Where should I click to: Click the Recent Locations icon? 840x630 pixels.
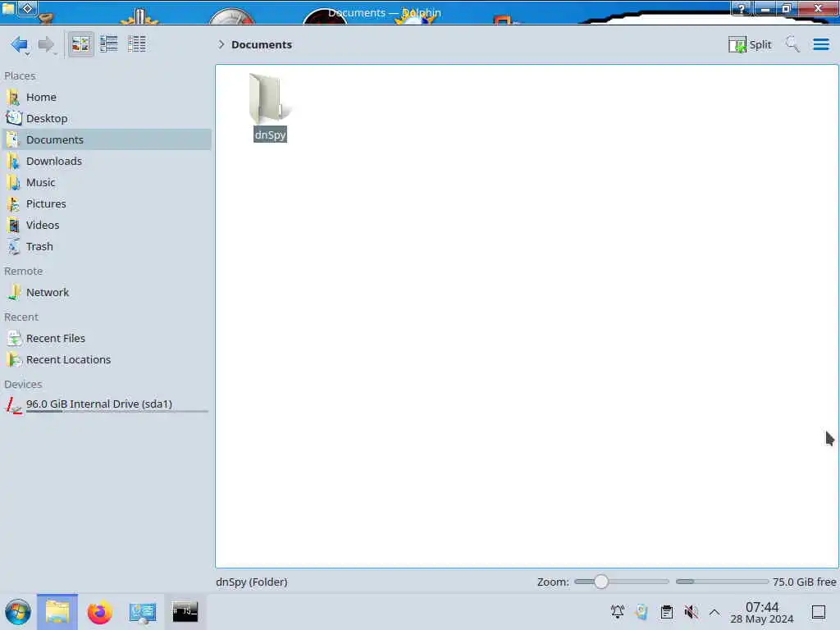(14, 359)
